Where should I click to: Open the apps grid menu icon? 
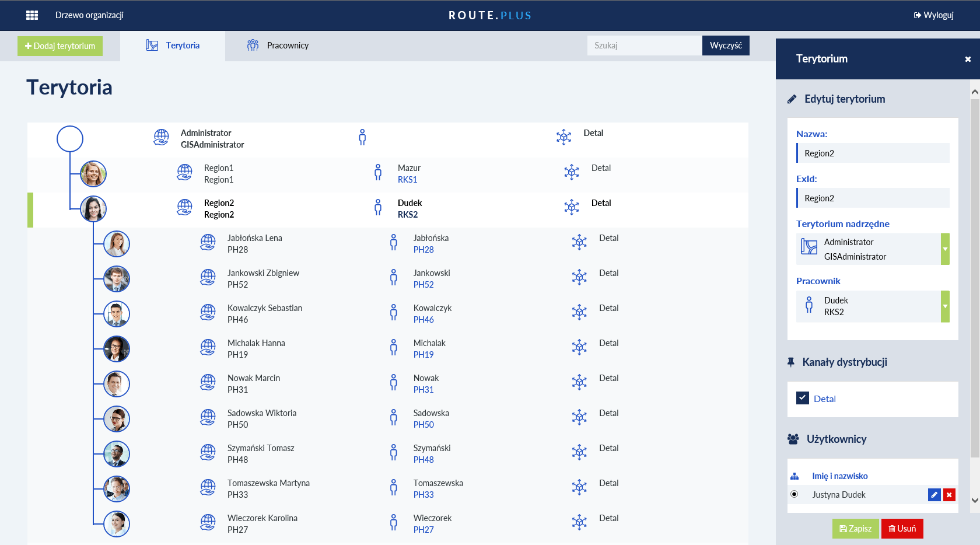[x=32, y=15]
